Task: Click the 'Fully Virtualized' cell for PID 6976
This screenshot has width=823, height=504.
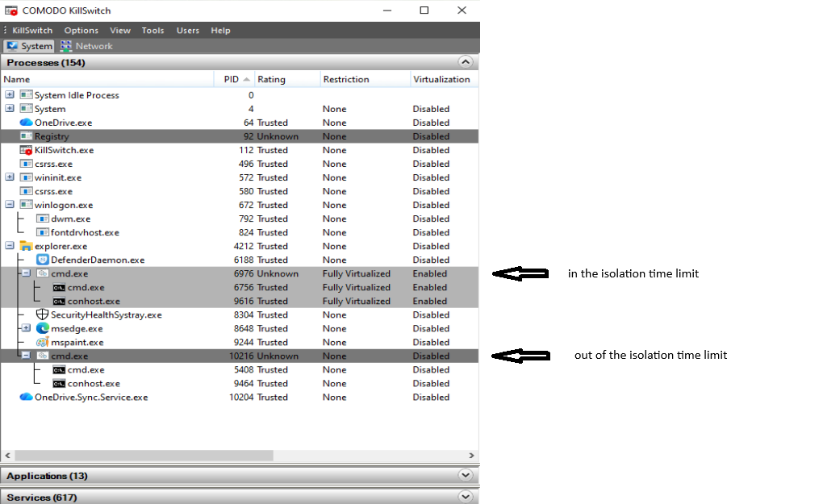Action: click(357, 273)
